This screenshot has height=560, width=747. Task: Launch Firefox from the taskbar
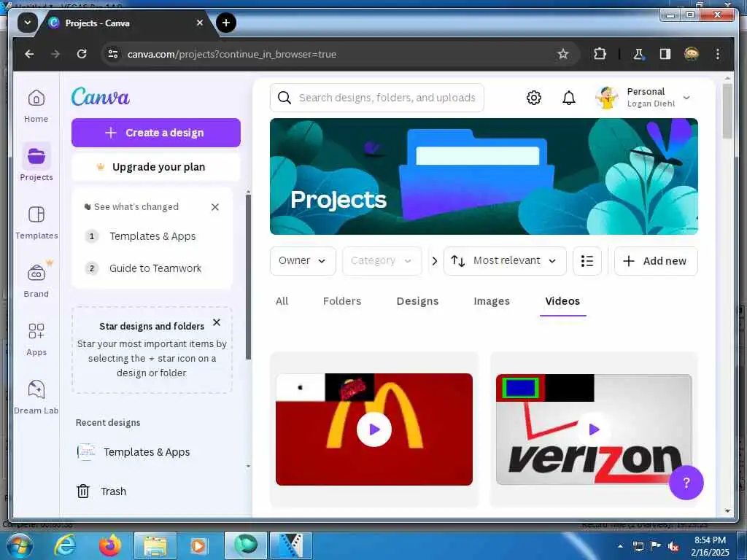pos(110,545)
